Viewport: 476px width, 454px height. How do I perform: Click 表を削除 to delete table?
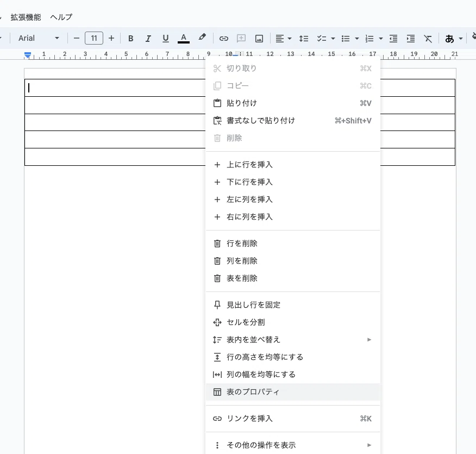coord(242,278)
